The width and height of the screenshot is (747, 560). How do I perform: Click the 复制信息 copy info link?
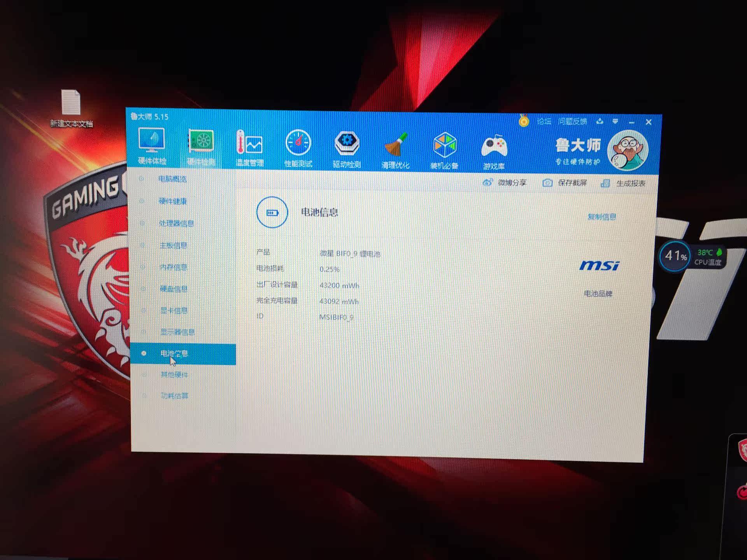click(x=601, y=217)
